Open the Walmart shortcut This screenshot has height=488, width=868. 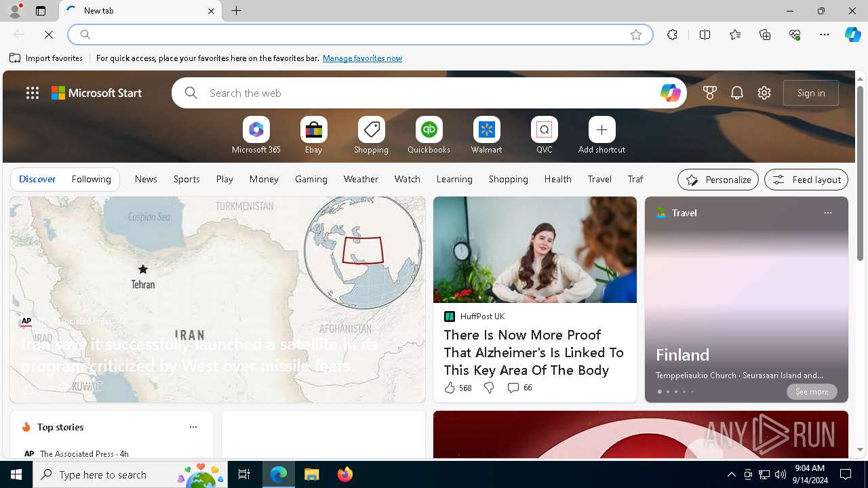click(x=486, y=136)
